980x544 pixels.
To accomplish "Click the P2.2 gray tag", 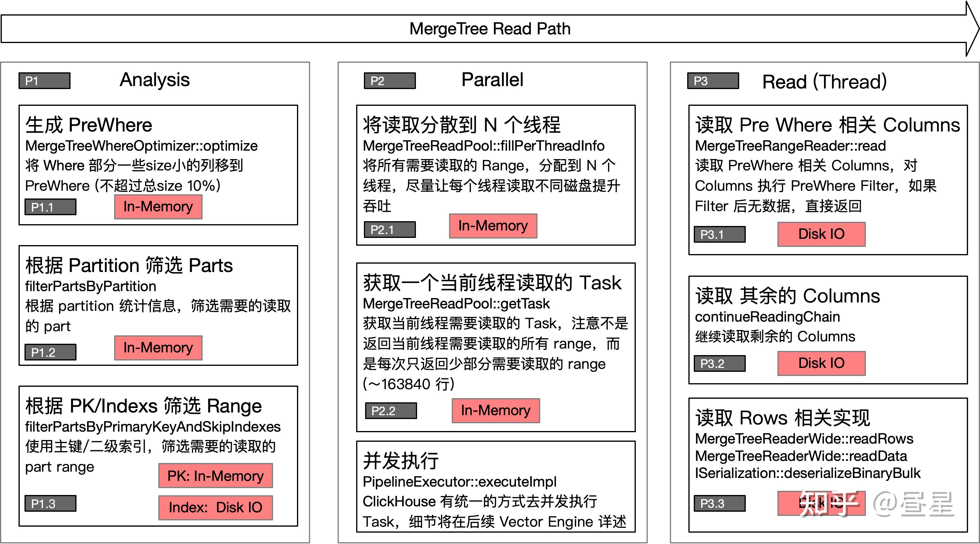I will coord(391,411).
